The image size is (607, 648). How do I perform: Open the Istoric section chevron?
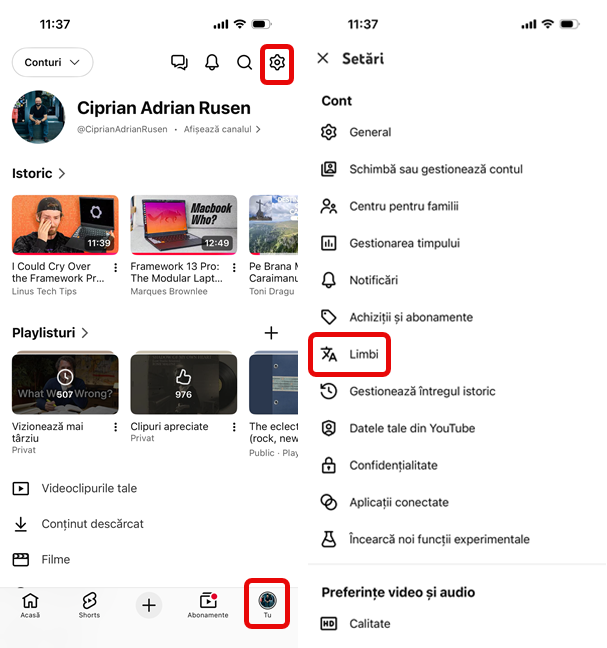pyautogui.click(x=62, y=174)
